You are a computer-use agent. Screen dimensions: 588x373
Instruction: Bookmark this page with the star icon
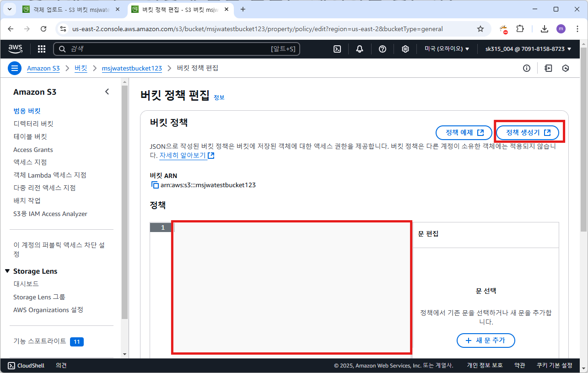(x=480, y=29)
